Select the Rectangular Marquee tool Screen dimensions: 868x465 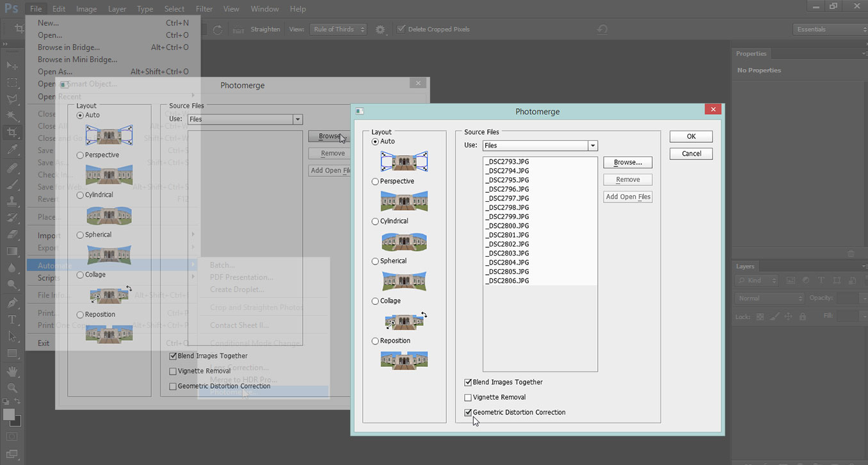point(12,82)
